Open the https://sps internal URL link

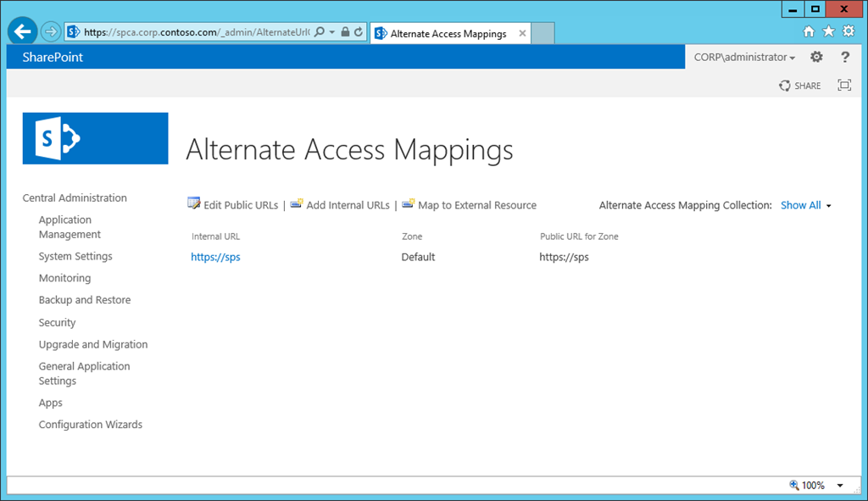(215, 257)
